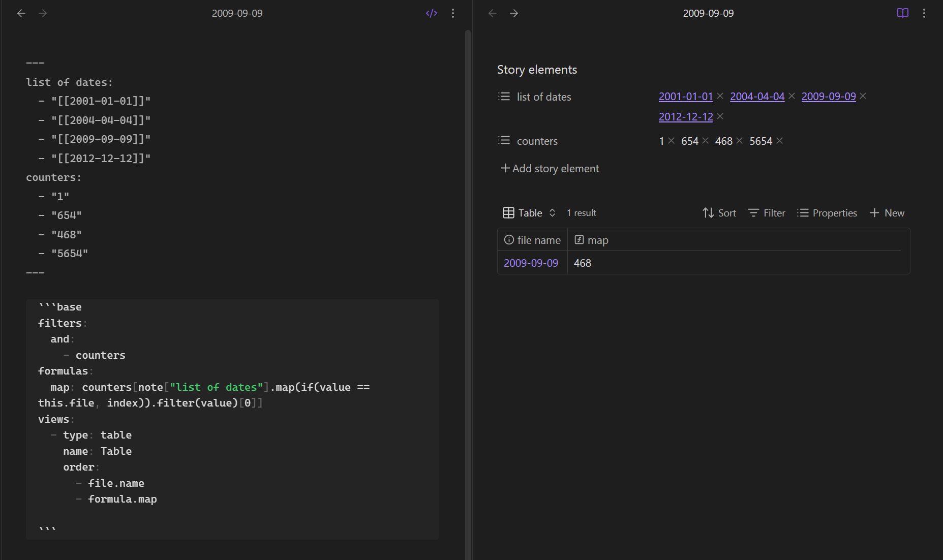Navigate back in the left pane
943x560 pixels.
[x=21, y=13]
